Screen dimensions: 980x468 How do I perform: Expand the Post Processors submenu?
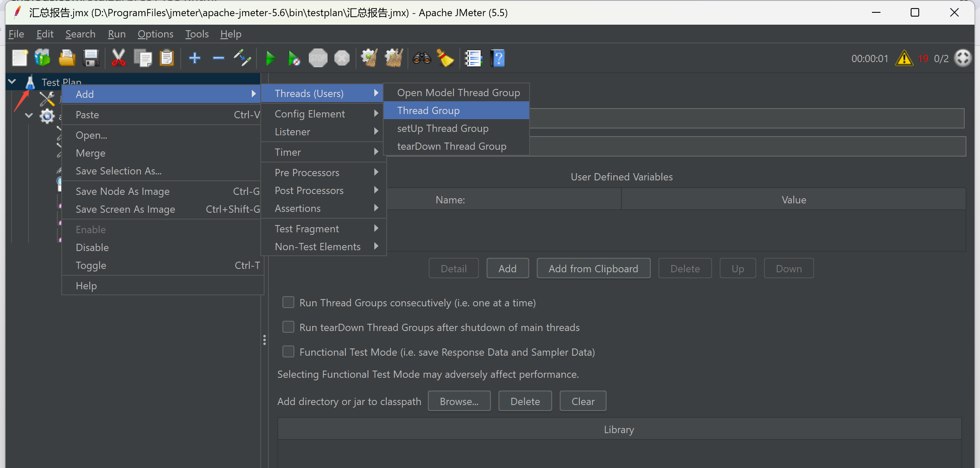click(x=324, y=190)
